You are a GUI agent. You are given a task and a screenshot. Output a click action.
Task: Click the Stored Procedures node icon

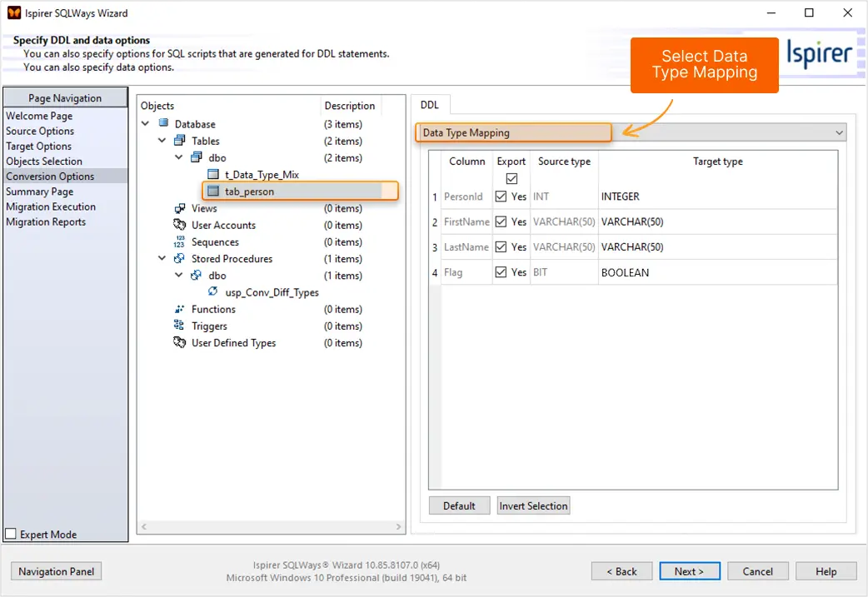179,258
